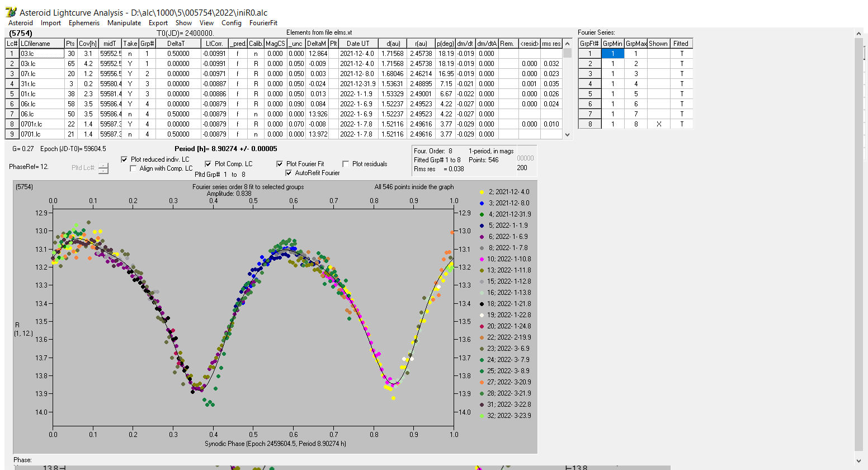Viewport: 868px width, 470px height.
Task: Click the greyed 200 value field
Action: pos(522,168)
